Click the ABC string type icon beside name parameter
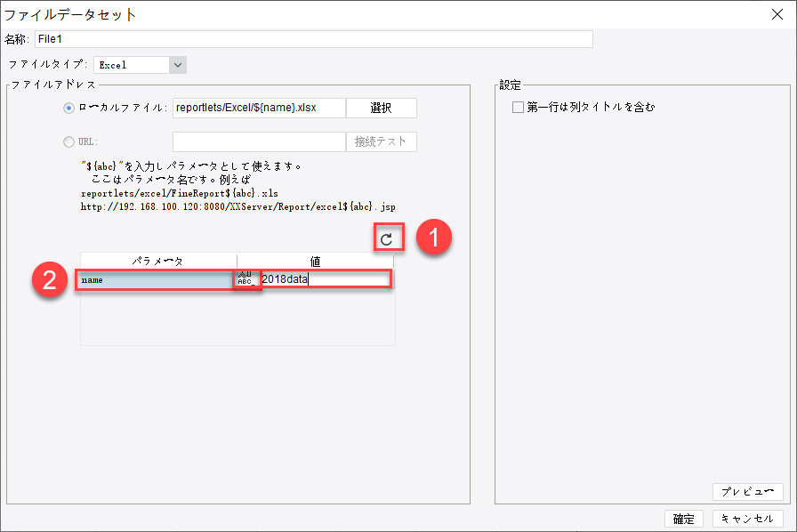 point(246,278)
